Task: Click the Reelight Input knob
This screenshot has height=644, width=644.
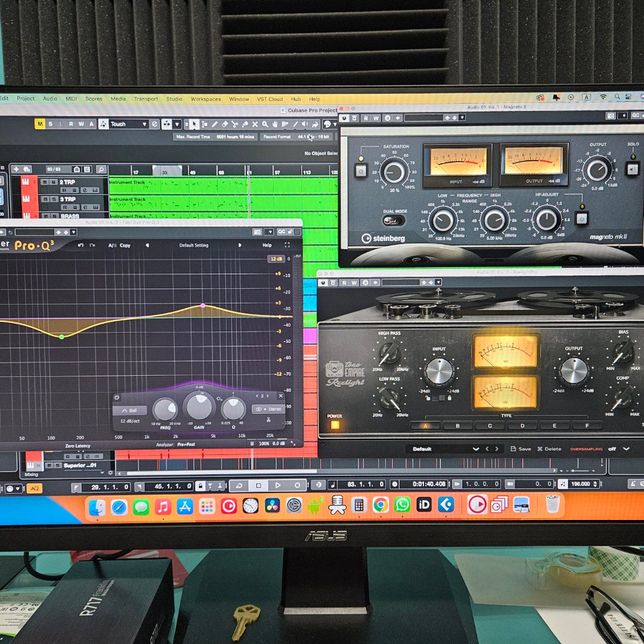Action: [439, 370]
